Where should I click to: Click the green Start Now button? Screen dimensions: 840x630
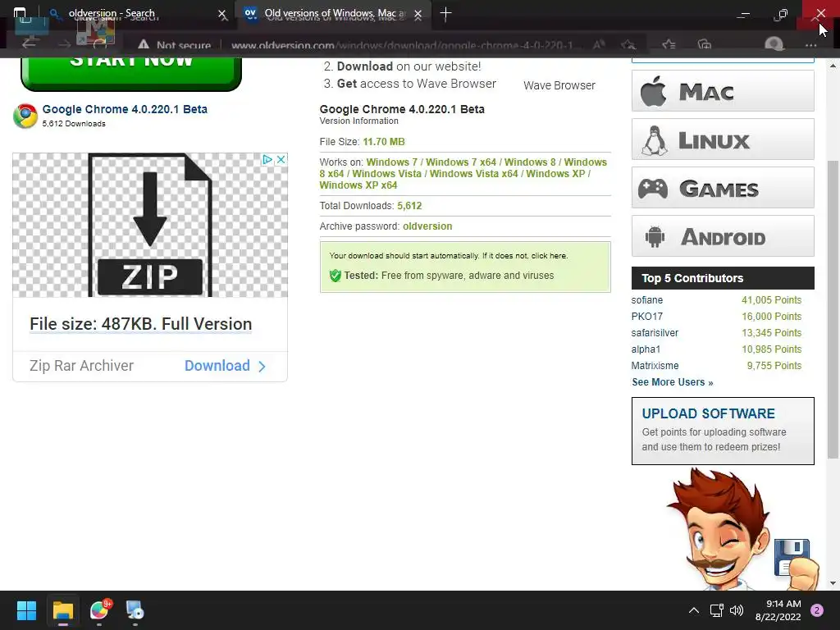point(131,72)
